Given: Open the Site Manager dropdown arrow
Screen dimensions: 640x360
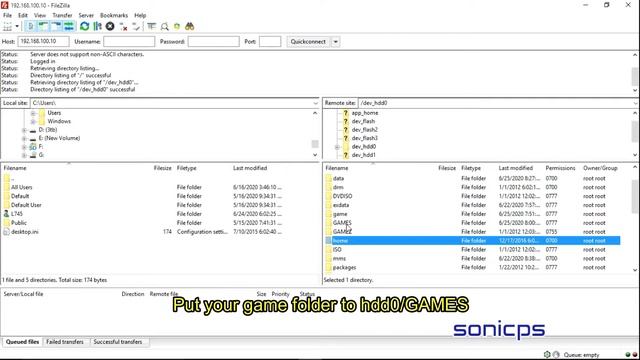Looking at the screenshot, I should (x=17, y=27).
